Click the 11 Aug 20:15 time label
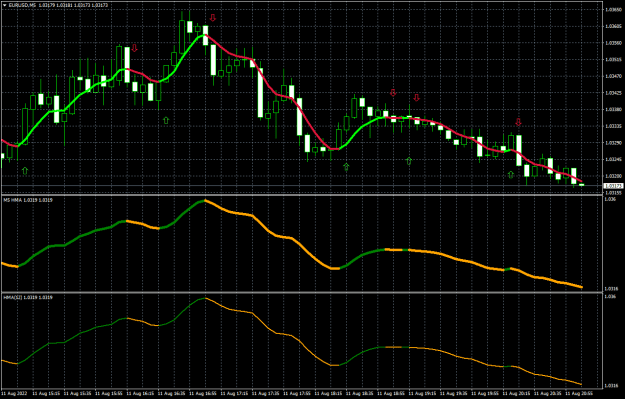 pyautogui.click(x=518, y=393)
